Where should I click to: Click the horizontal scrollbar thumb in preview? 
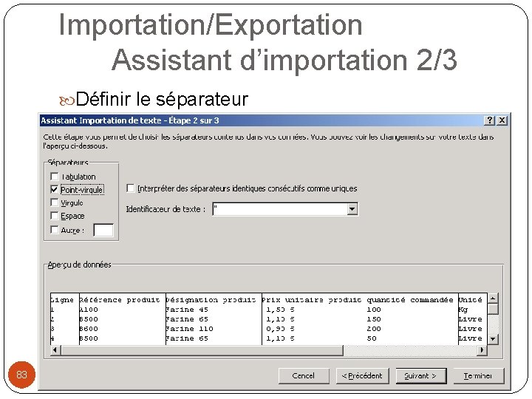pos(202,349)
